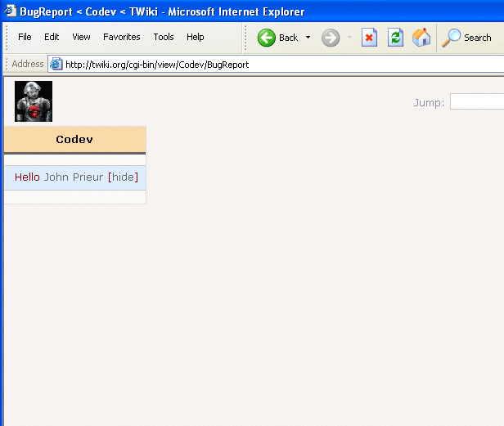The height and width of the screenshot is (426, 504).
Task: Open the File menu
Action: (25, 37)
